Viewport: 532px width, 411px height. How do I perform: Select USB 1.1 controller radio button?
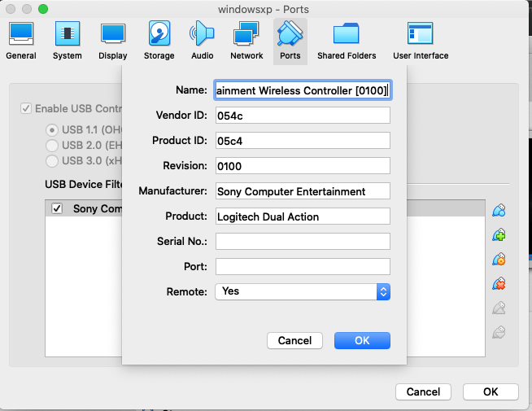[x=52, y=130]
